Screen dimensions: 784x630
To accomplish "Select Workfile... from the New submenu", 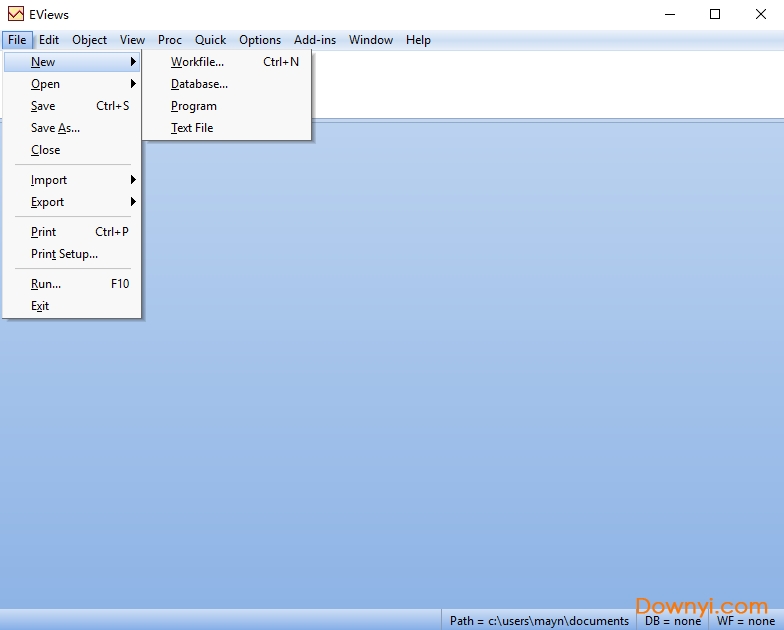I will (x=197, y=62).
